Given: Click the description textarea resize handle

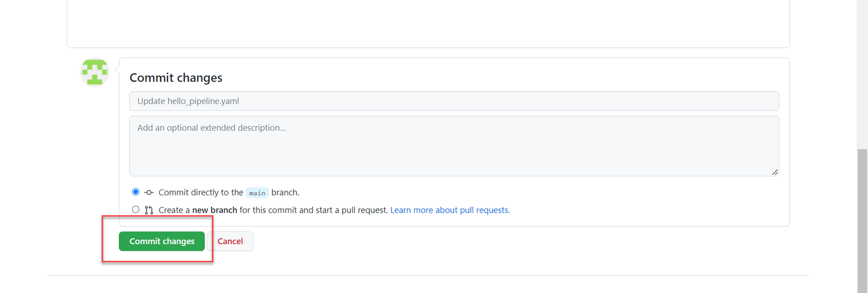Looking at the screenshot, I should click(775, 172).
